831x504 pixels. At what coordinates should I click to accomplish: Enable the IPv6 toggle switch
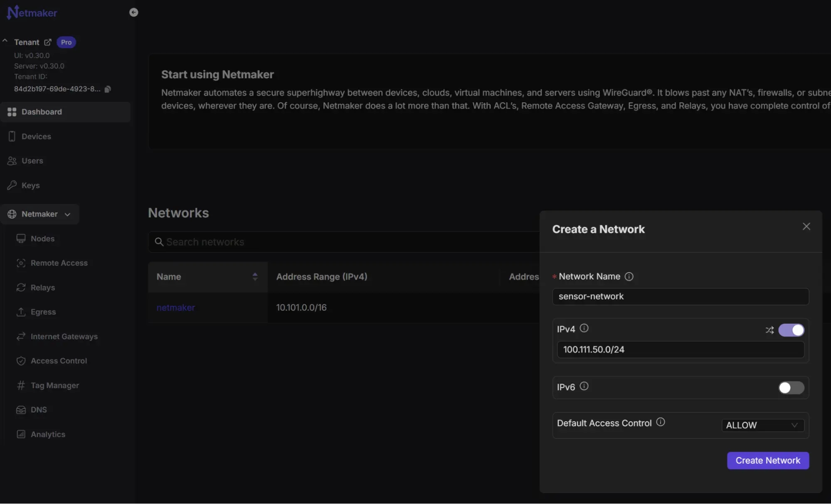[x=791, y=388]
